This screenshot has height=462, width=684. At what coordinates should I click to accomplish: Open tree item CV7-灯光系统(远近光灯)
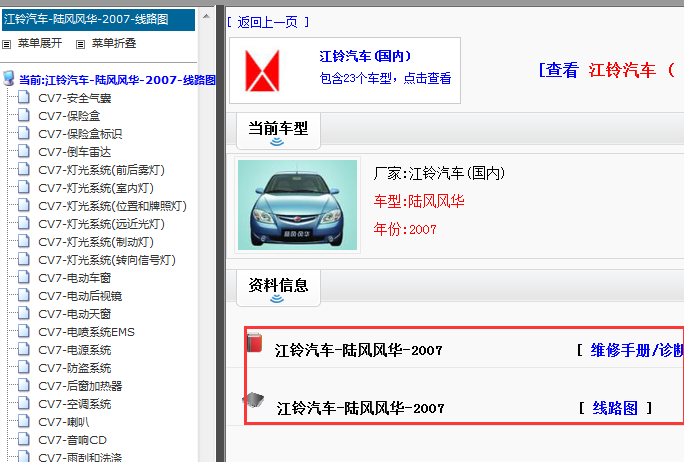(101, 224)
